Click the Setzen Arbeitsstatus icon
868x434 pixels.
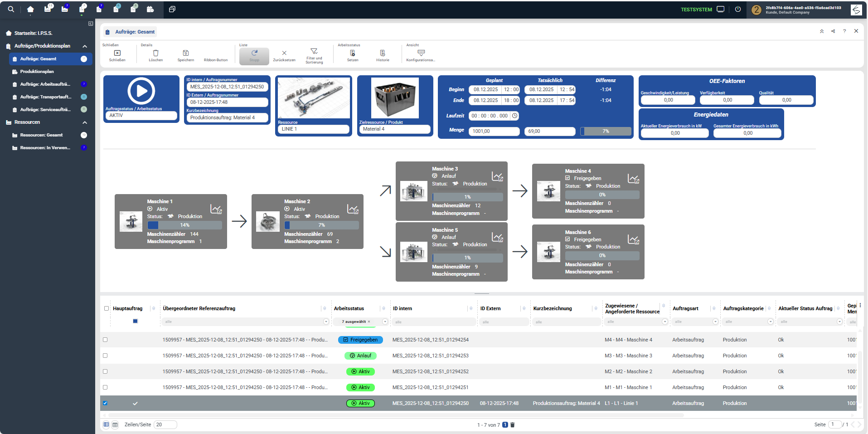353,53
